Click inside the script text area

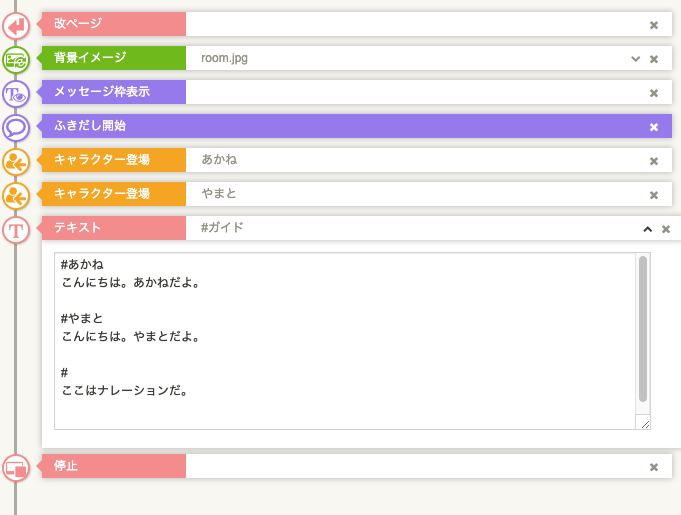pyautogui.click(x=340, y=340)
